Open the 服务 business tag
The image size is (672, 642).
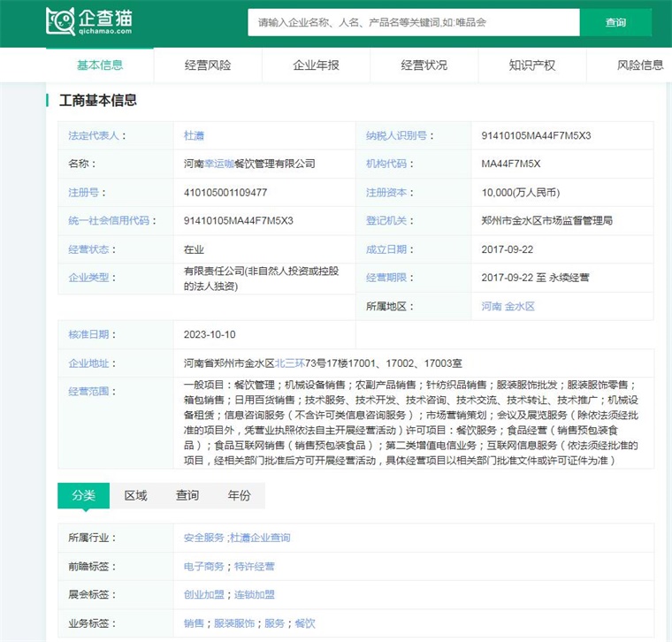275,623
